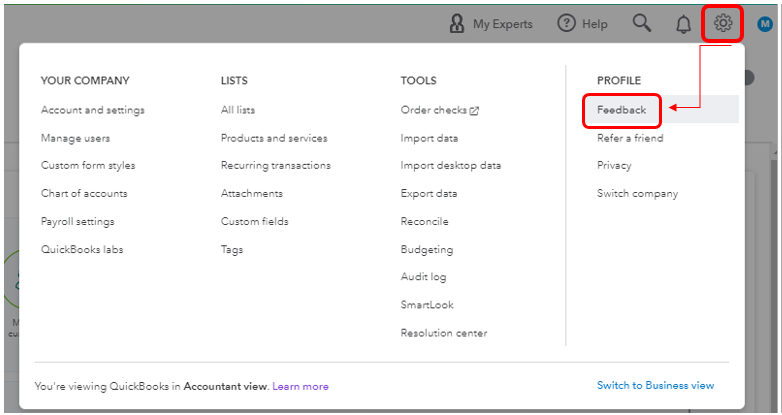Screen dimensions: 782x415
Task: Open the notifications bell icon
Action: (683, 23)
